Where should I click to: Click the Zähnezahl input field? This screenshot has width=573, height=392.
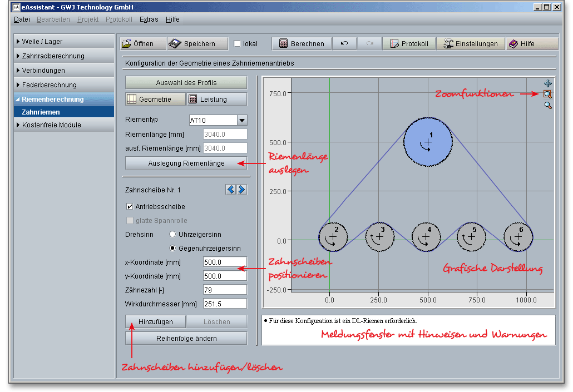point(224,290)
